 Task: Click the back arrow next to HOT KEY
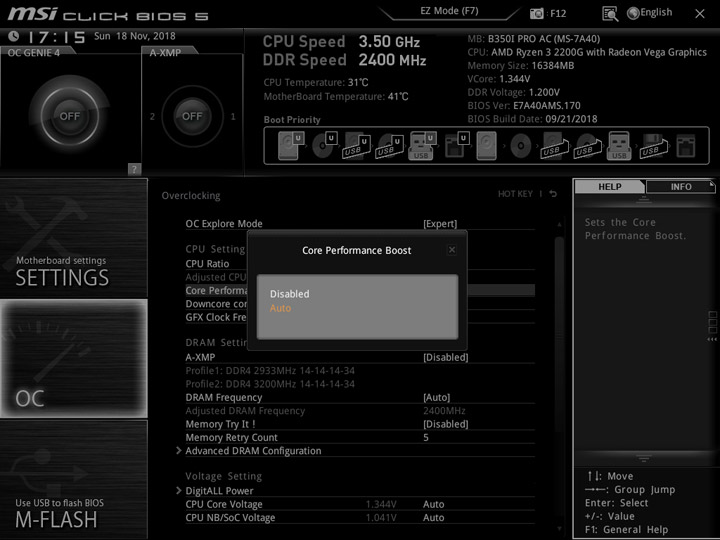(x=553, y=194)
